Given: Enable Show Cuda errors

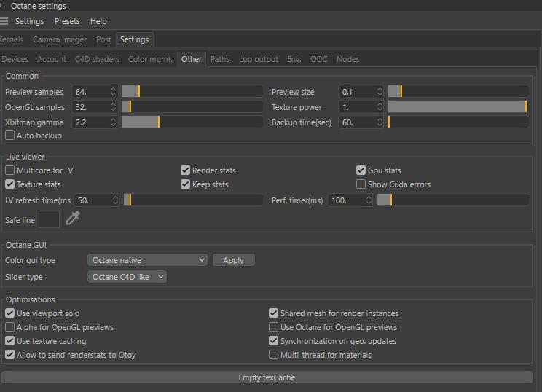Looking at the screenshot, I should (361, 184).
